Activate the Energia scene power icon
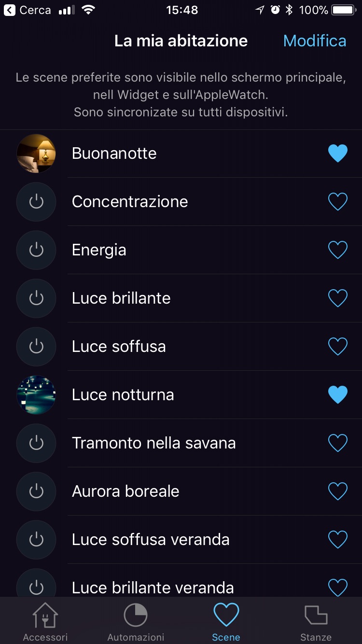Viewport: 362px width, 644px height. (36, 250)
